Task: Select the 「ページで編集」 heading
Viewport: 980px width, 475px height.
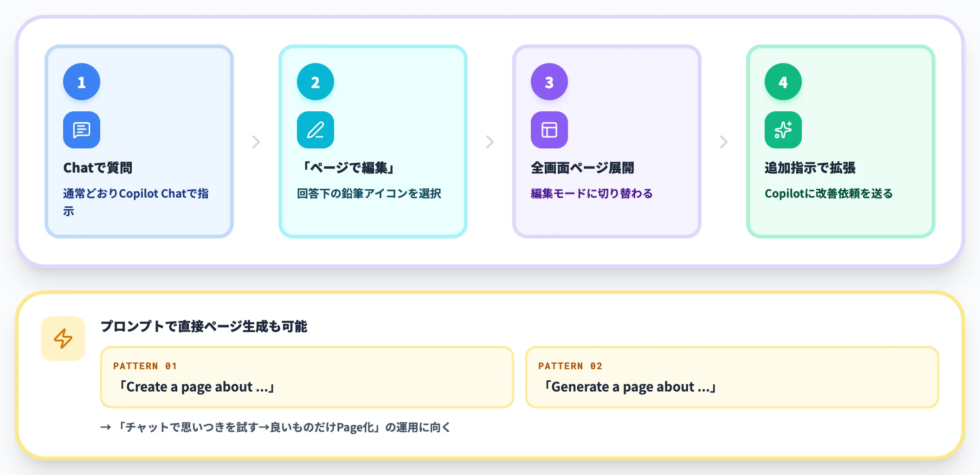Action: pos(348,168)
